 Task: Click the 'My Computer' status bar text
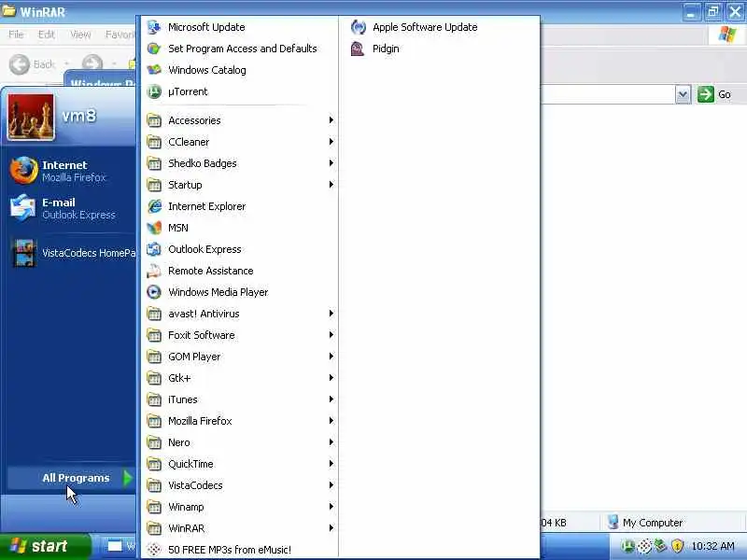(x=653, y=523)
